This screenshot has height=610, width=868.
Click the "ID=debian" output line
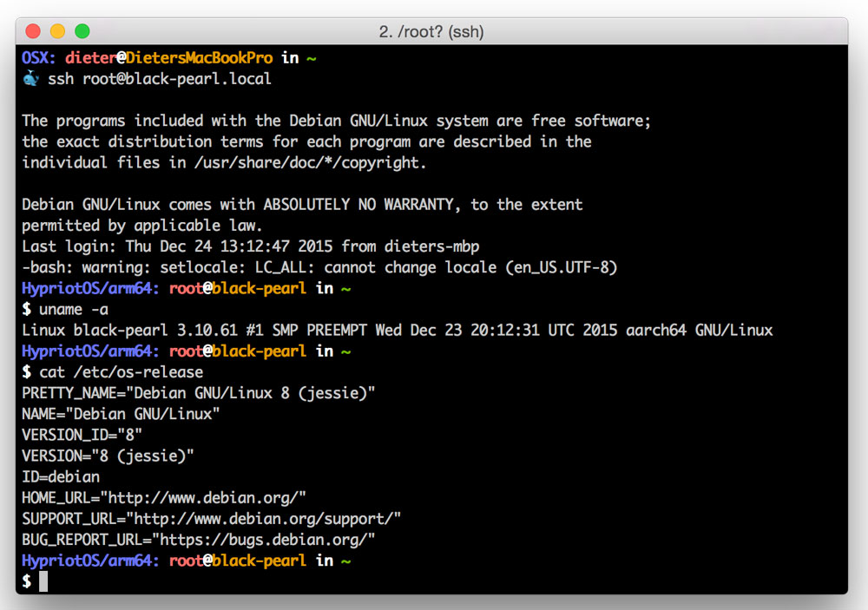point(61,477)
